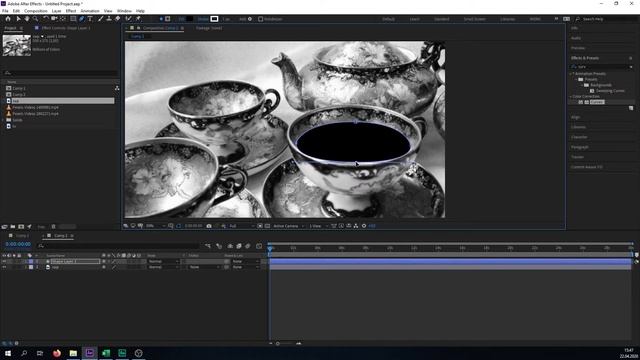Click the Fill color swatch
This screenshot has width=640, height=360.
point(190,19)
